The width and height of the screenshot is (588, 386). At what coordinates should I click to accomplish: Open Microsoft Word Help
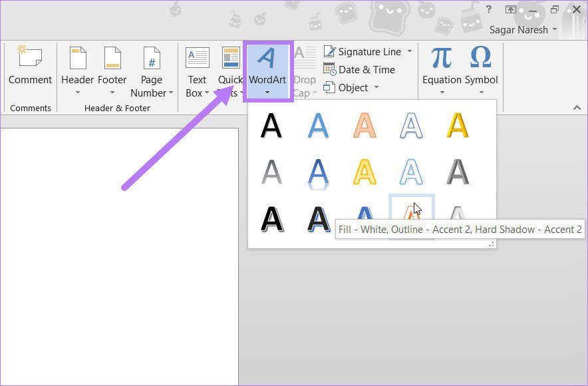489,9
